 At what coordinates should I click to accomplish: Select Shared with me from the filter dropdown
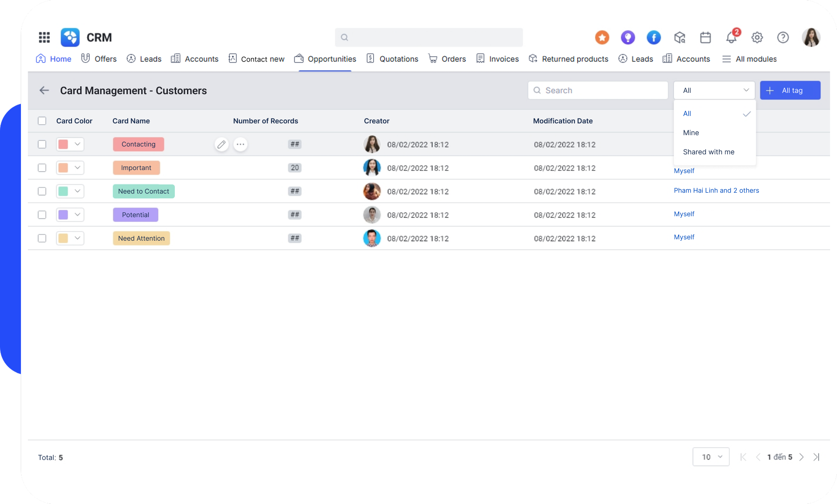click(x=709, y=152)
